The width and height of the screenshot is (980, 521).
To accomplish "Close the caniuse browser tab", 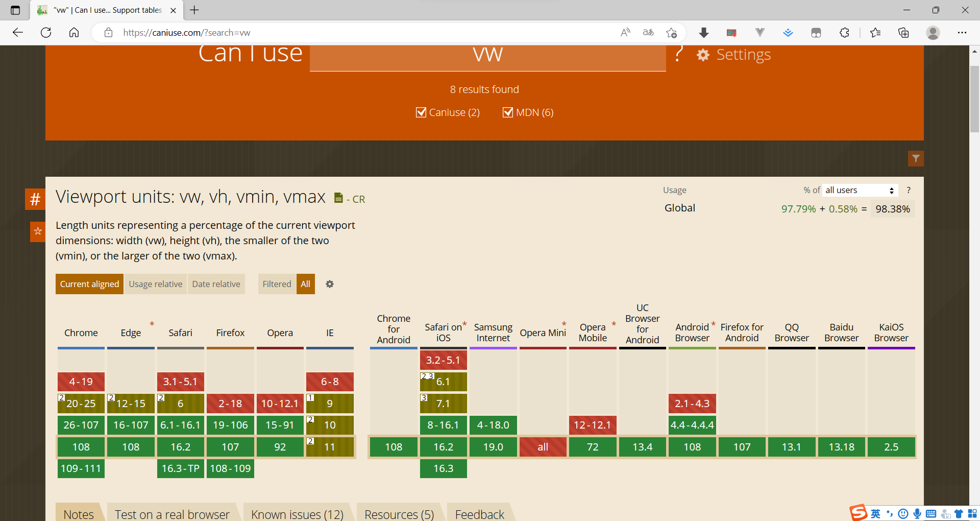I will 174,10.
